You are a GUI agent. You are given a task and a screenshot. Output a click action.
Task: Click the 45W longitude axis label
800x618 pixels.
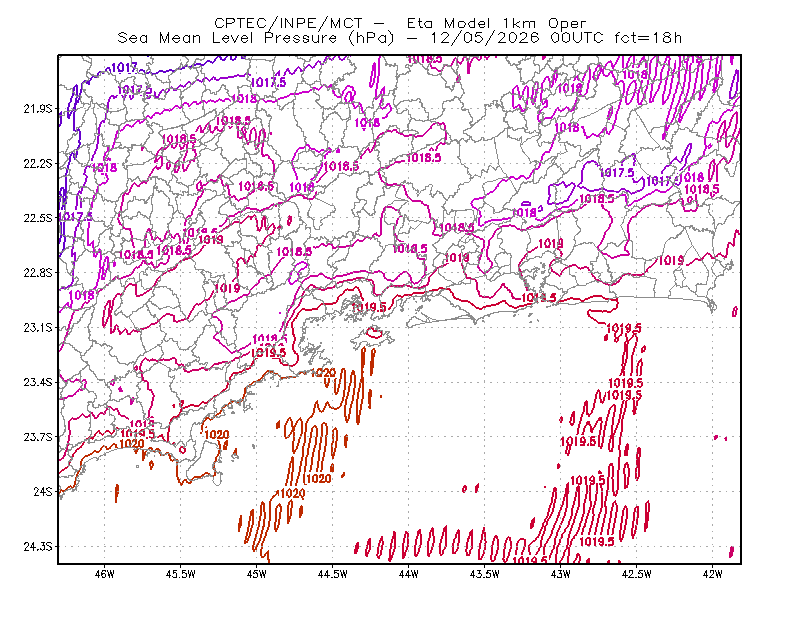click(257, 574)
